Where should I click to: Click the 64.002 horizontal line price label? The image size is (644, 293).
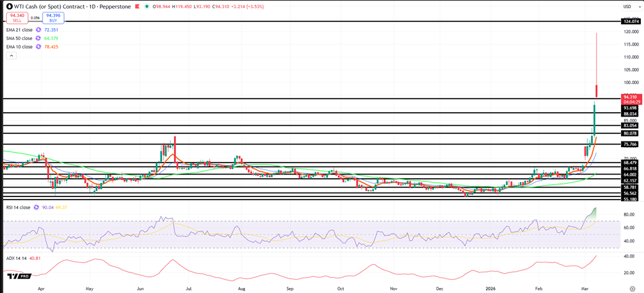coord(630,175)
